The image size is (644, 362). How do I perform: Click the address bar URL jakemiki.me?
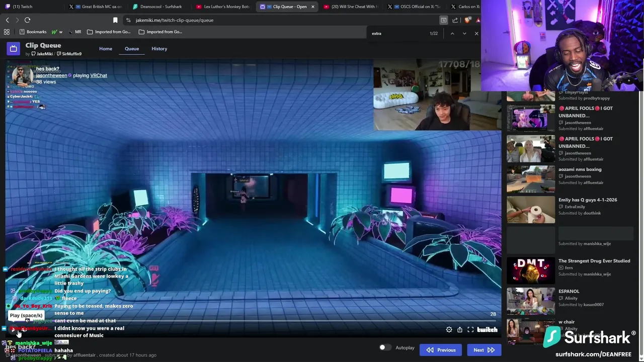[174, 20]
